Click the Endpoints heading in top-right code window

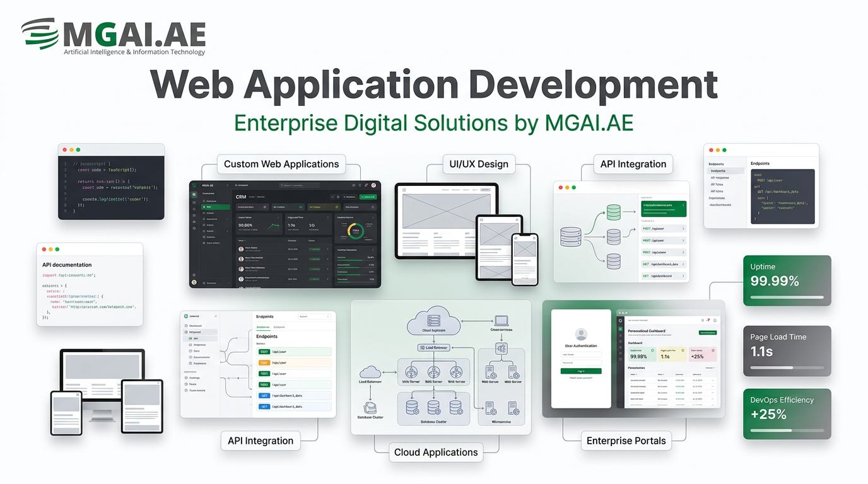coord(760,163)
